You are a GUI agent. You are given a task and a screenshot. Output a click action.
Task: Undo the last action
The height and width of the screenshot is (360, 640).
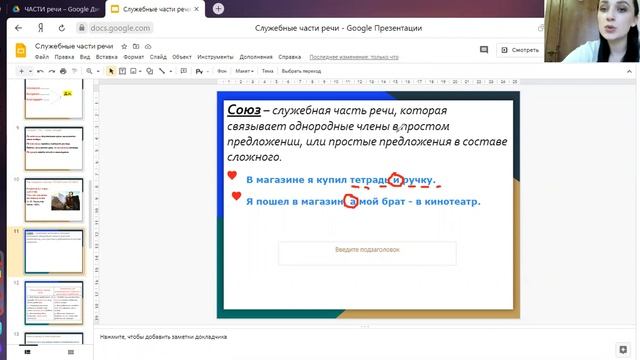coord(40,71)
